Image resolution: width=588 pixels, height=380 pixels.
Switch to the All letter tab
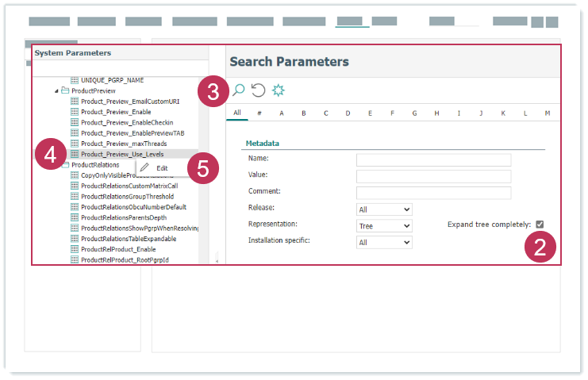(x=237, y=113)
